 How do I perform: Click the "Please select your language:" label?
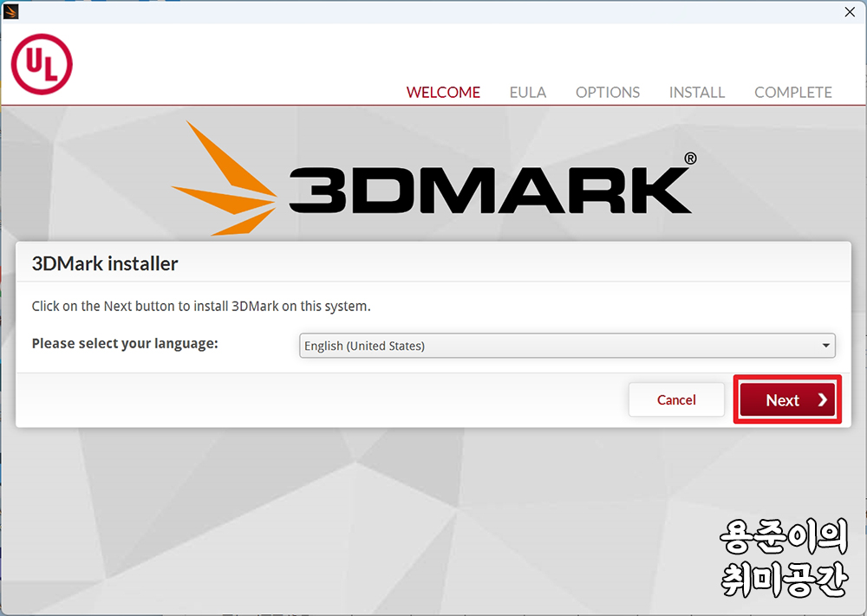coord(125,344)
